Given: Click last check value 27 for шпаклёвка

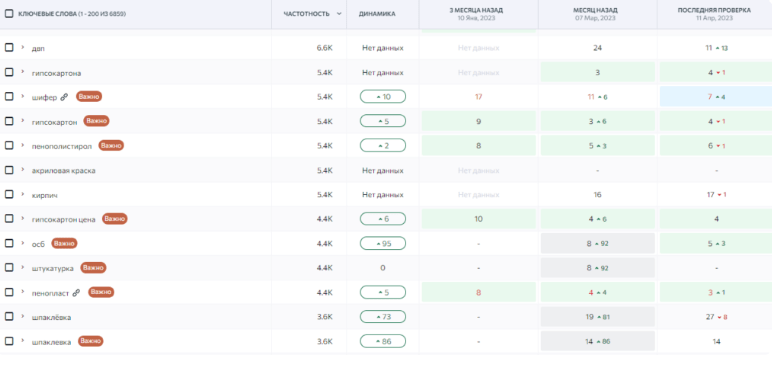Looking at the screenshot, I should tap(709, 317).
